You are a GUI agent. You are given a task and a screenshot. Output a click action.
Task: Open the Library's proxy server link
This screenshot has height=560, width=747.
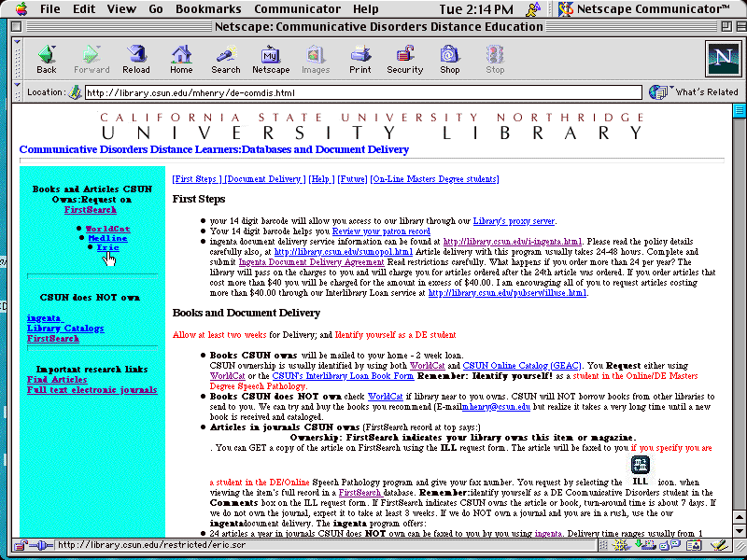point(514,221)
